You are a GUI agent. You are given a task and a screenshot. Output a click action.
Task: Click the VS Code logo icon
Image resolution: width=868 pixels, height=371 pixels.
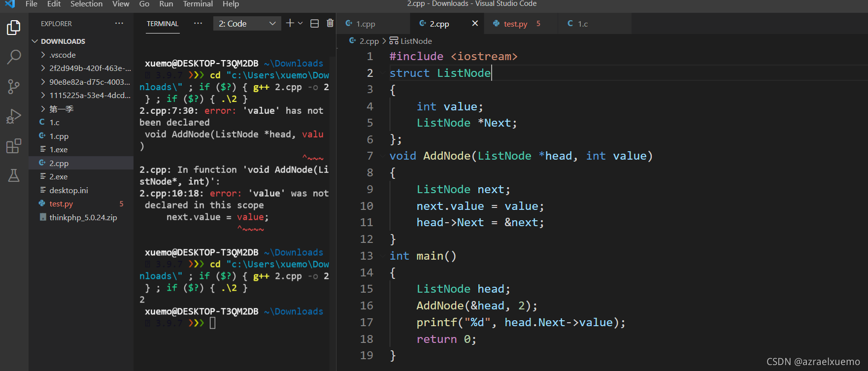[10, 4]
